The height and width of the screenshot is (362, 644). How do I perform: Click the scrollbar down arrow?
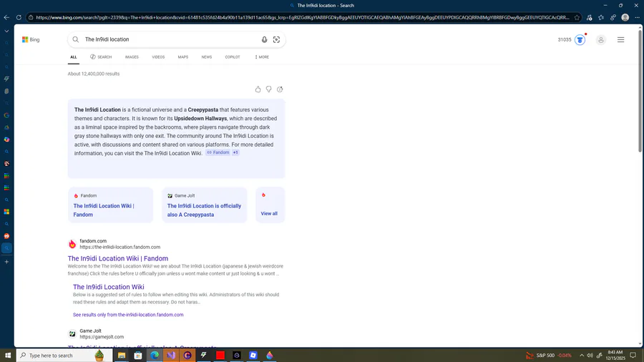click(640, 344)
